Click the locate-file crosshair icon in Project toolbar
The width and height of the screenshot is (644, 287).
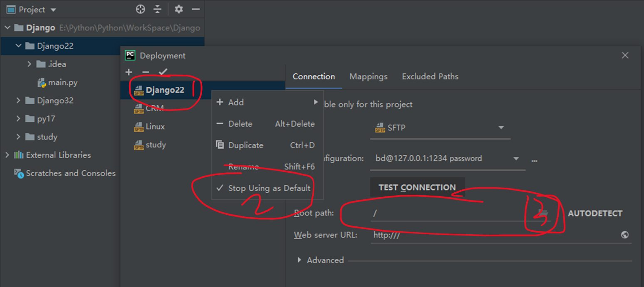click(x=141, y=9)
